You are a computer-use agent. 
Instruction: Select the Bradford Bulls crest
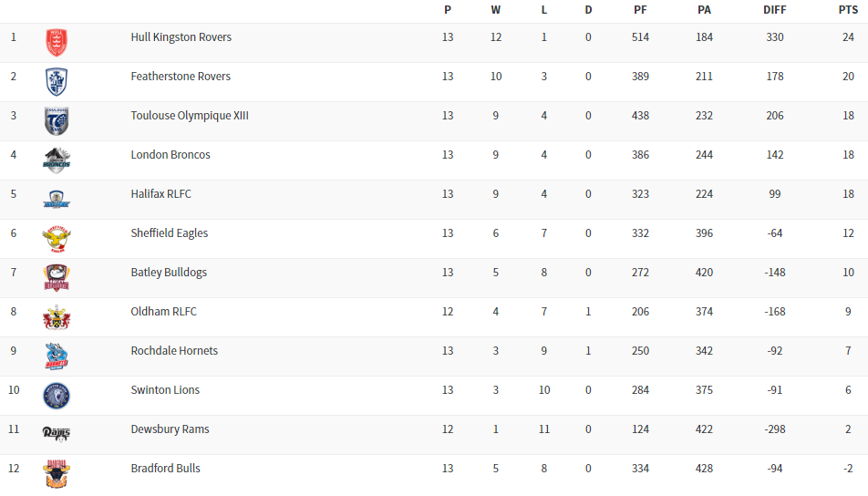[57, 473]
